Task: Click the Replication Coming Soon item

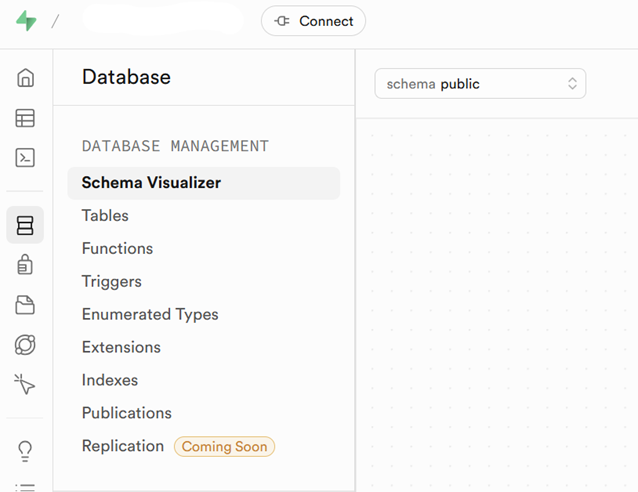Action: 123,447
